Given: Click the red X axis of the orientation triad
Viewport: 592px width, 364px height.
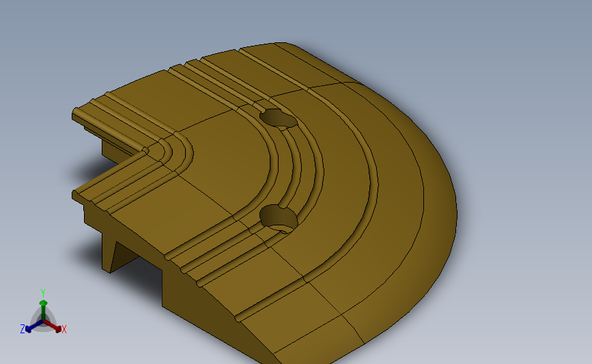Looking at the screenshot, I should [53, 326].
